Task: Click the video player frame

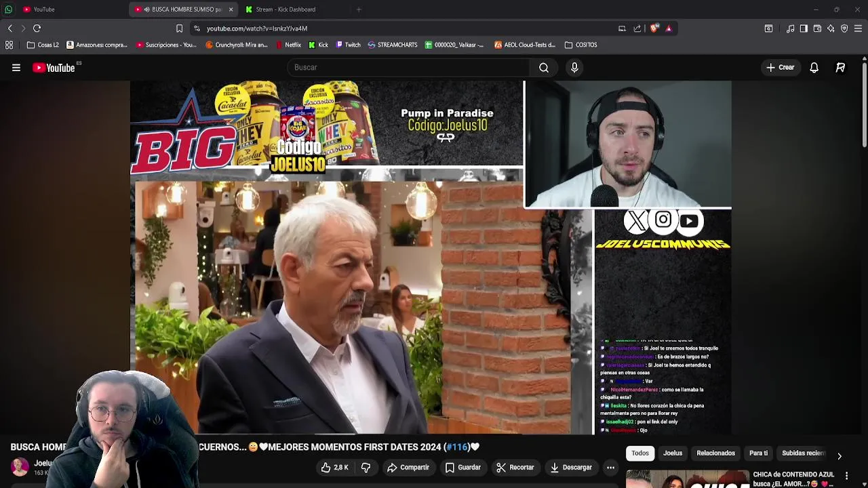Action: tap(431, 258)
